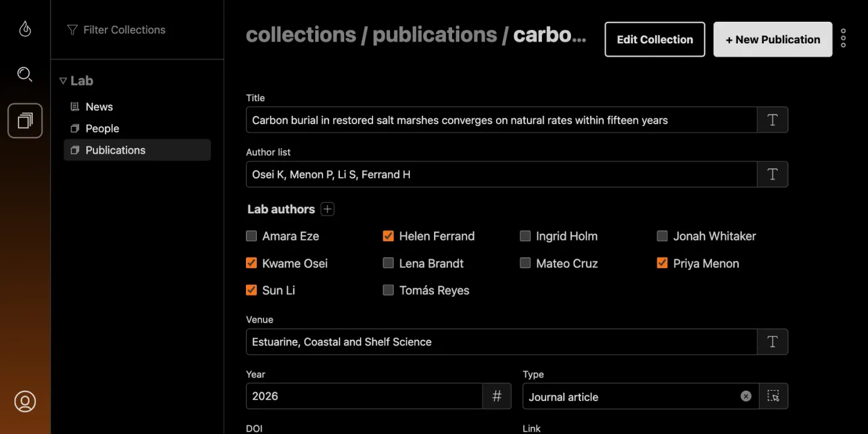
Task: Open the News collection
Action: [x=137, y=107]
